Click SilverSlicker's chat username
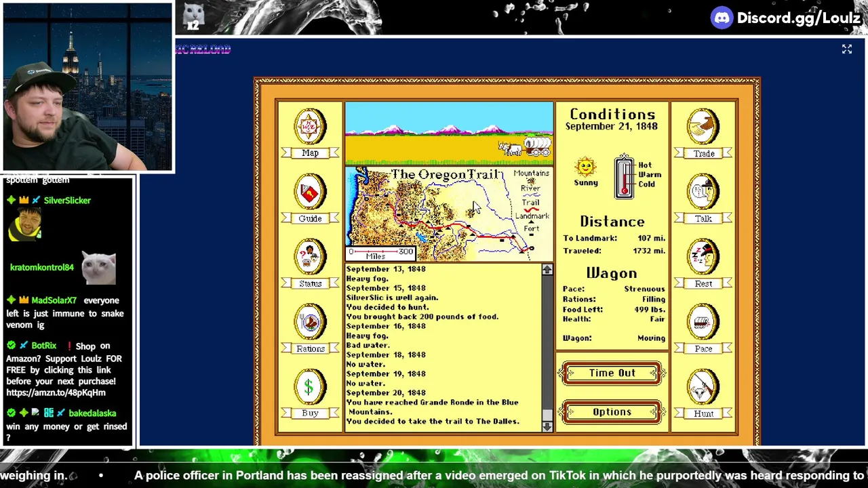The width and height of the screenshot is (868, 488). (x=67, y=201)
